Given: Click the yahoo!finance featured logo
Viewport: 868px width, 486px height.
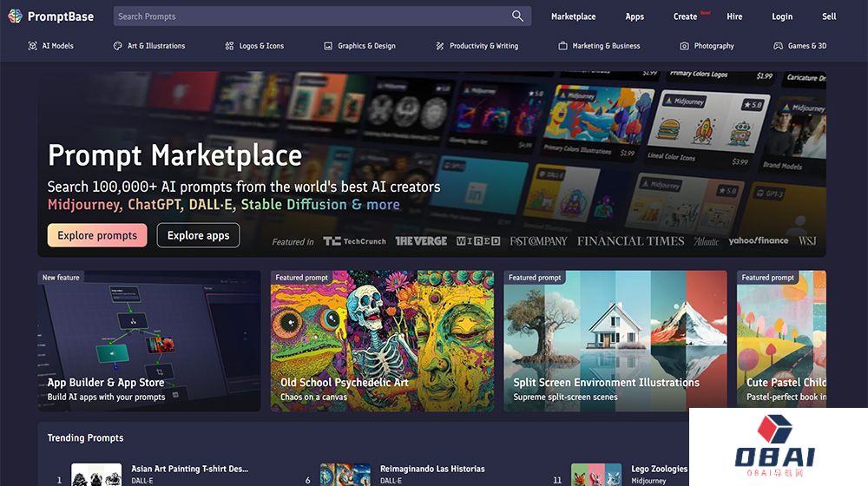Looking at the screenshot, I should tap(759, 240).
